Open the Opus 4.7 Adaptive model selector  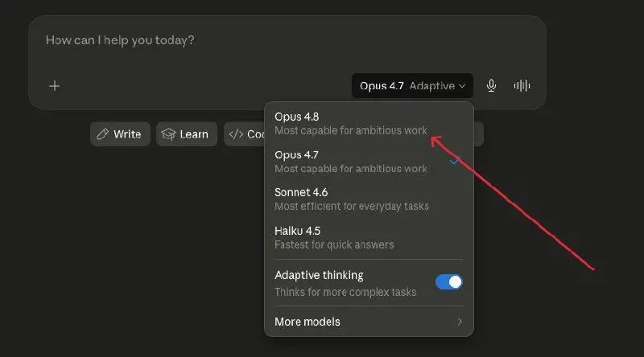pyautogui.click(x=412, y=86)
